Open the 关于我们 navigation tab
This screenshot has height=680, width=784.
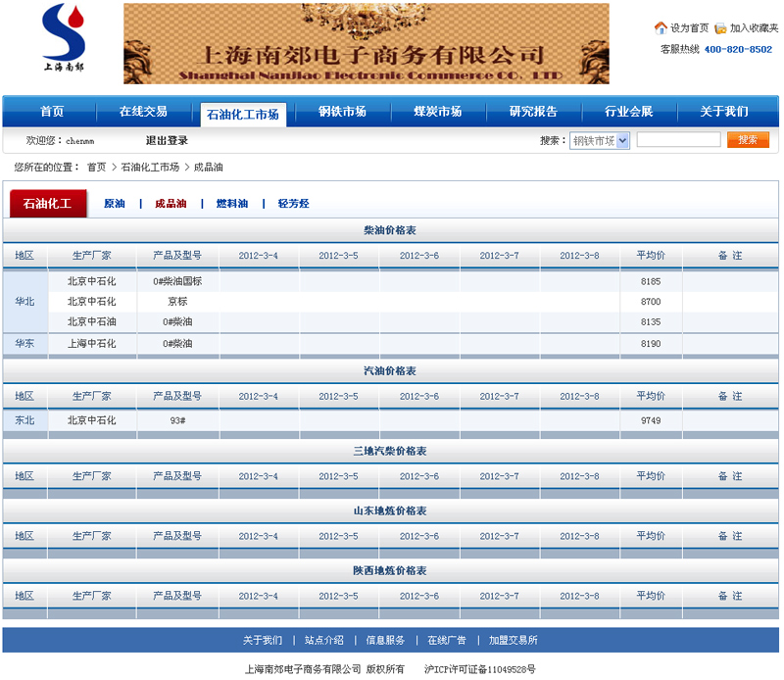coord(724,111)
